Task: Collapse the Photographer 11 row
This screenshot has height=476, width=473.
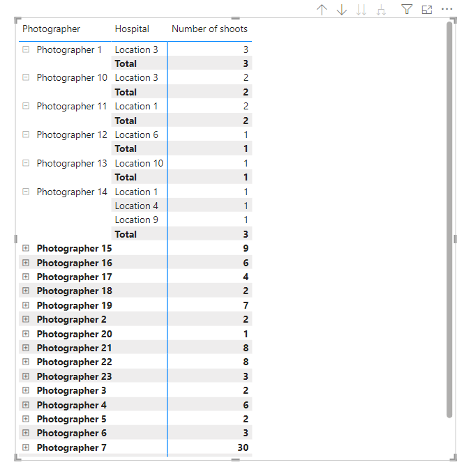Action: pyautogui.click(x=26, y=106)
